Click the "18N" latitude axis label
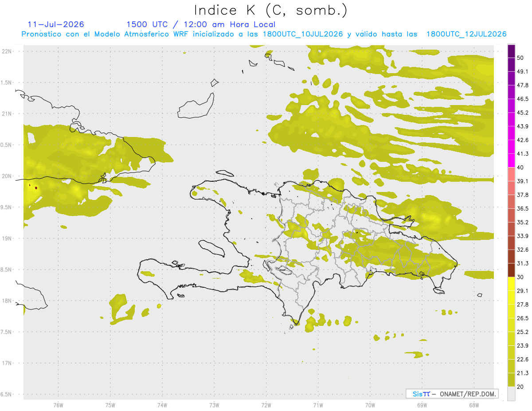This screenshot has width=532, height=411. (7, 301)
